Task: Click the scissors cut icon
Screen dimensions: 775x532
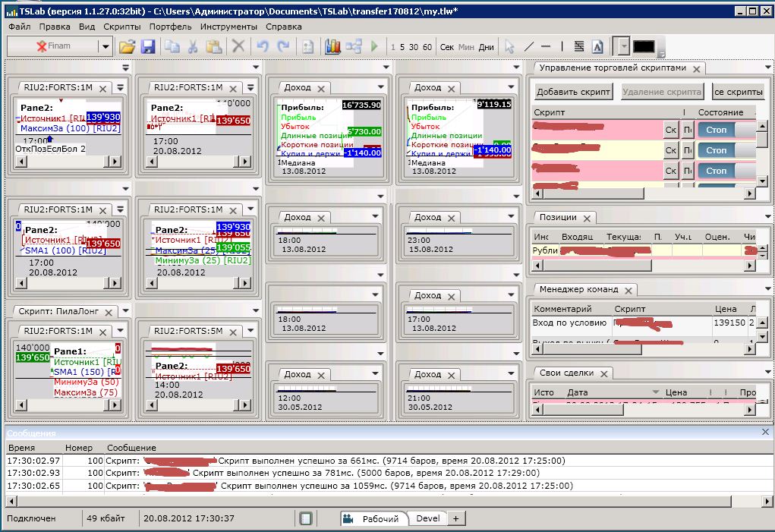Action: [x=193, y=47]
